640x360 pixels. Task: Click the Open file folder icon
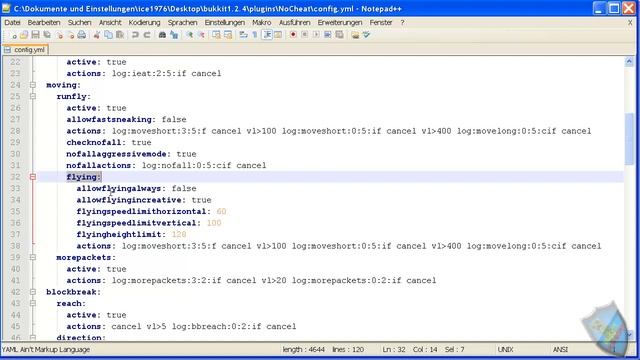coord(24,35)
